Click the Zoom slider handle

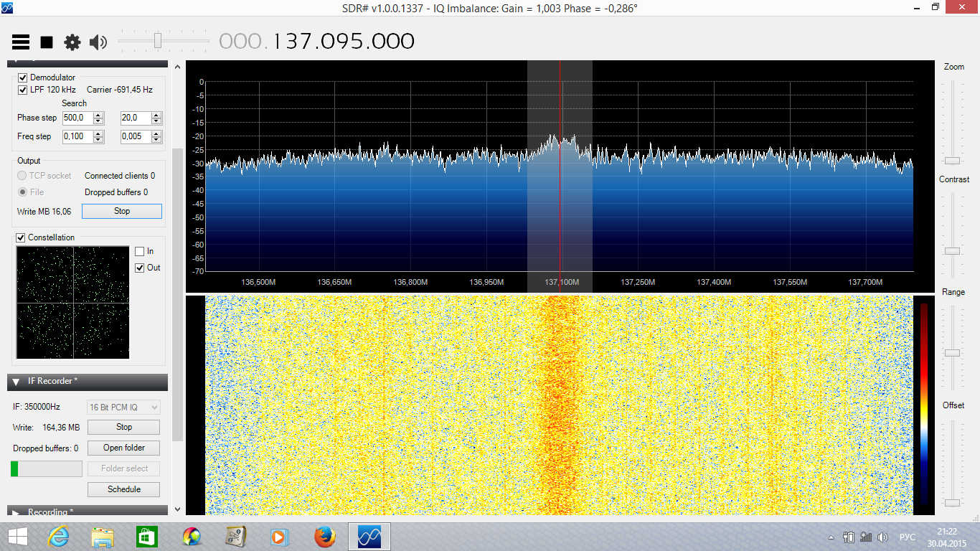coord(952,160)
